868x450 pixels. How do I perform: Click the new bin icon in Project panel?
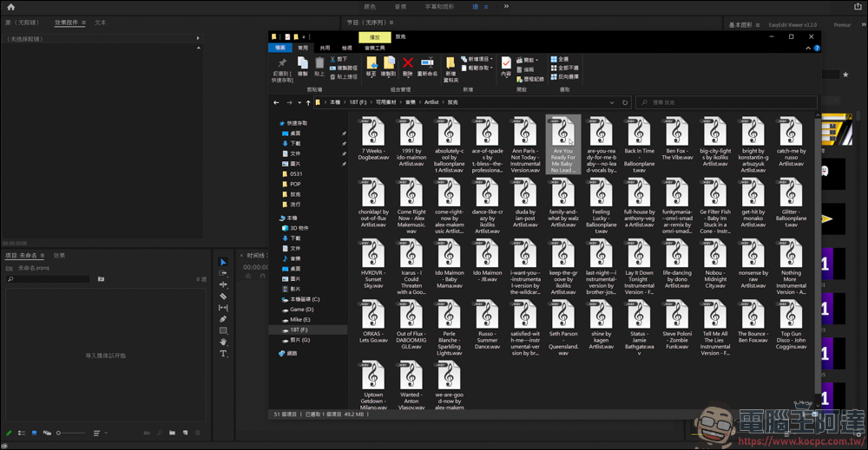[172, 433]
